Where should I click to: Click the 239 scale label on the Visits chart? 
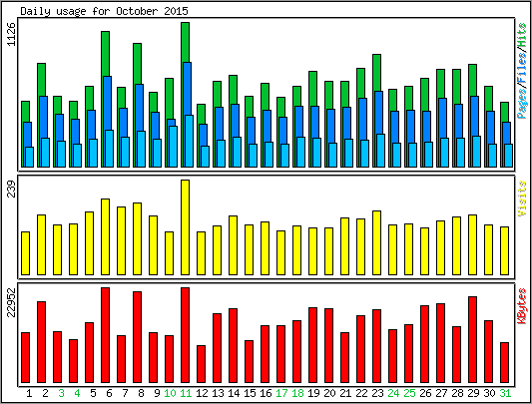tap(12, 189)
